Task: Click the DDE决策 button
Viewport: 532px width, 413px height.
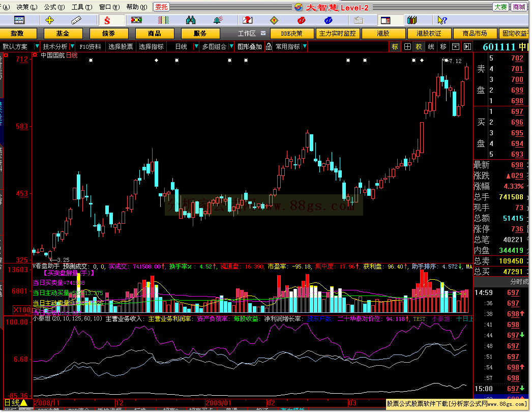Action: point(291,33)
